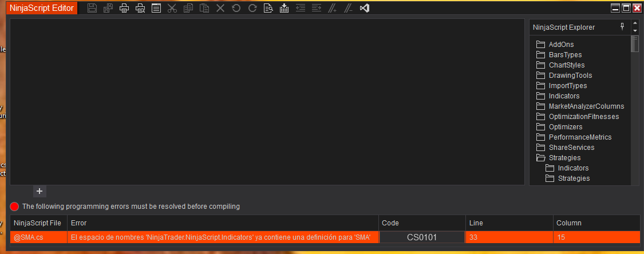
Task: Open the Optimizers folder
Action: 559,127
